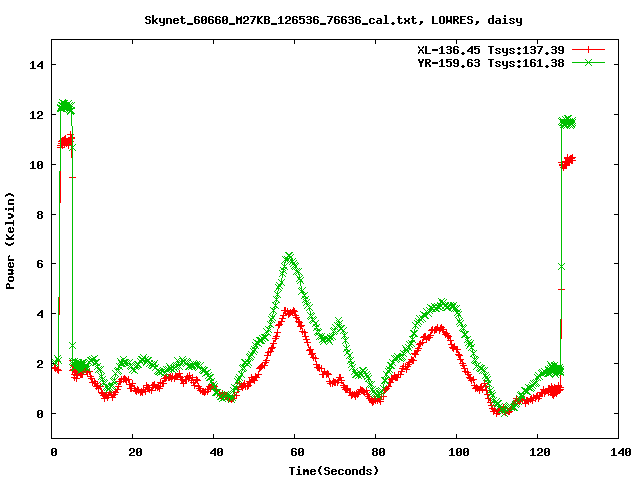
Task: Click x-axis tick label 80
Action: click(x=378, y=452)
